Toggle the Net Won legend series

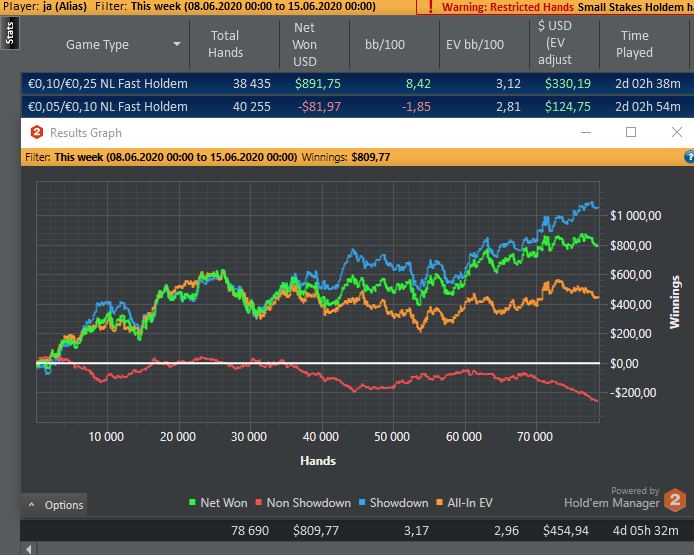[218, 503]
